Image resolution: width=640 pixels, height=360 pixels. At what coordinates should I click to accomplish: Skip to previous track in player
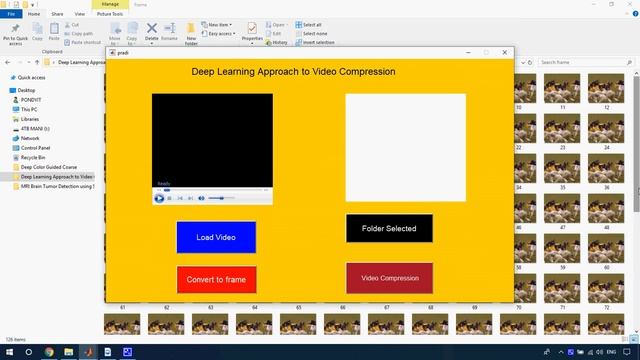[180, 198]
